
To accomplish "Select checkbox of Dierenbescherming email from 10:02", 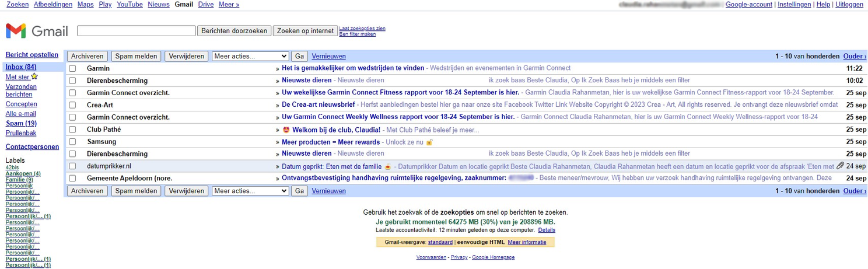I will pyautogui.click(x=72, y=81).
